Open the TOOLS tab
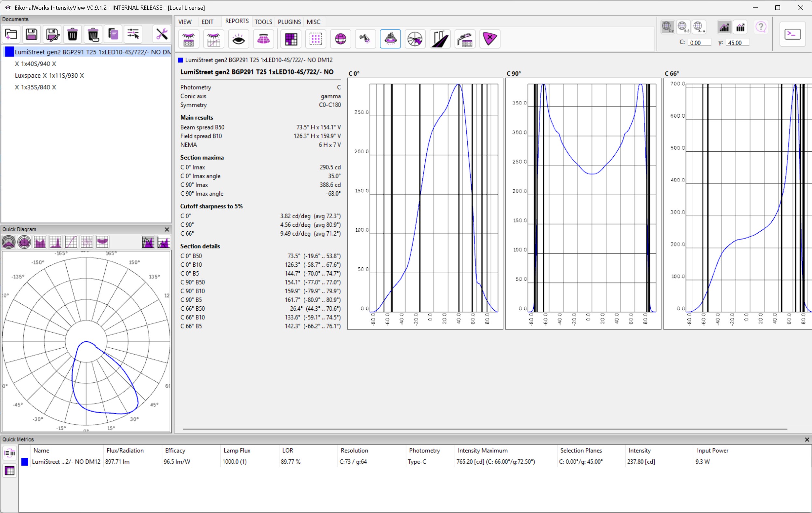The height and width of the screenshot is (513, 812). [263, 22]
